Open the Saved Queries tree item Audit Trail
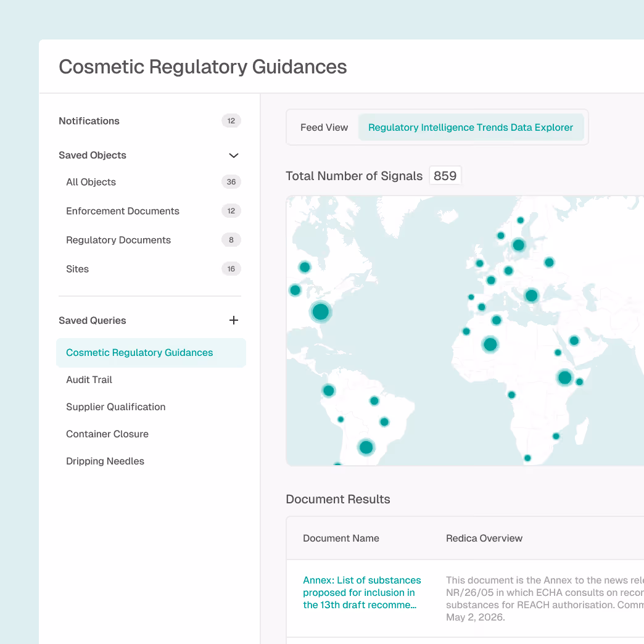This screenshot has width=644, height=644. click(89, 379)
